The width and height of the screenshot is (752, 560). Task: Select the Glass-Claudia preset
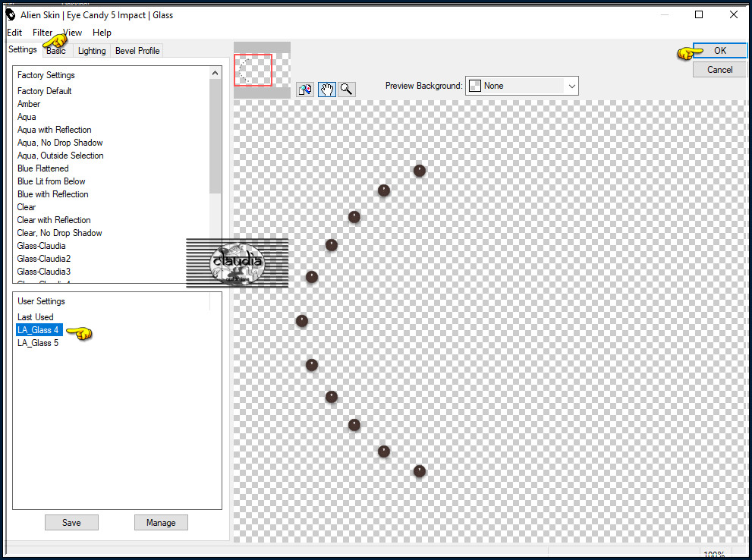(41, 247)
